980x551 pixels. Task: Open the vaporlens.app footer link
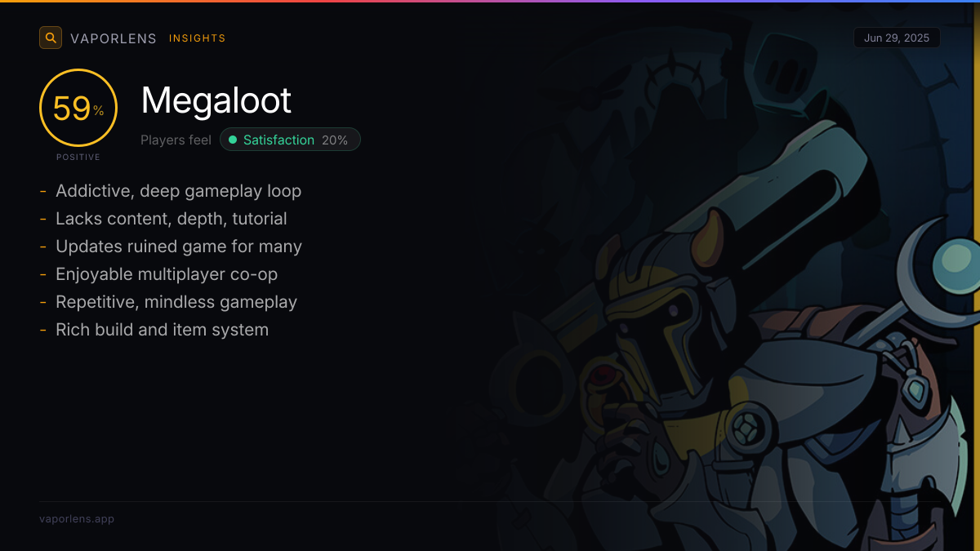(77, 518)
